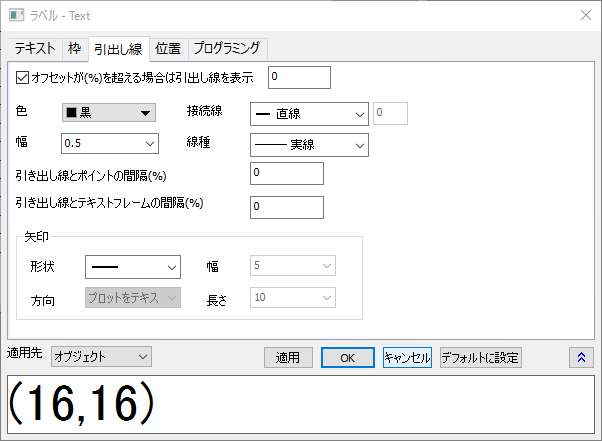The width and height of the screenshot is (602, 441).
Task: Close the ラベル - Text dialog
Action: click(x=586, y=15)
